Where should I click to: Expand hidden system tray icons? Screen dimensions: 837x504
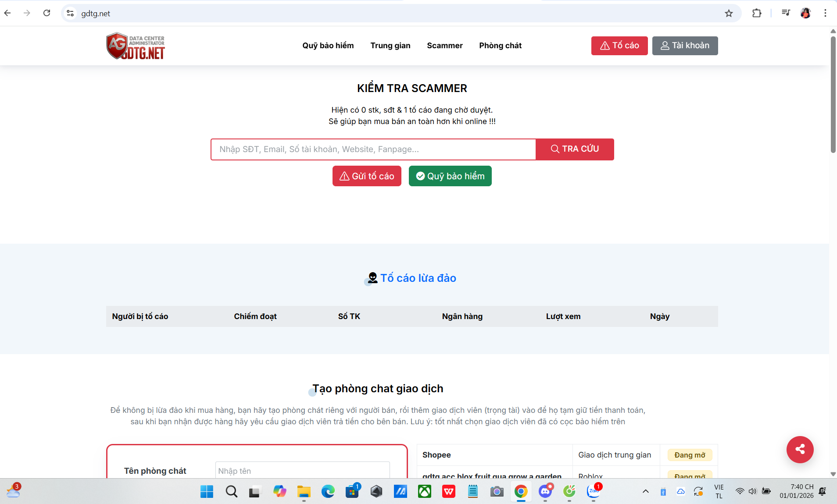[645, 492]
